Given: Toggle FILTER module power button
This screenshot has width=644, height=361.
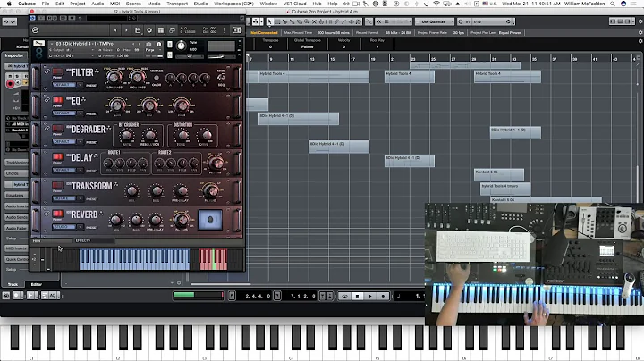Looking at the screenshot, I should (57, 71).
